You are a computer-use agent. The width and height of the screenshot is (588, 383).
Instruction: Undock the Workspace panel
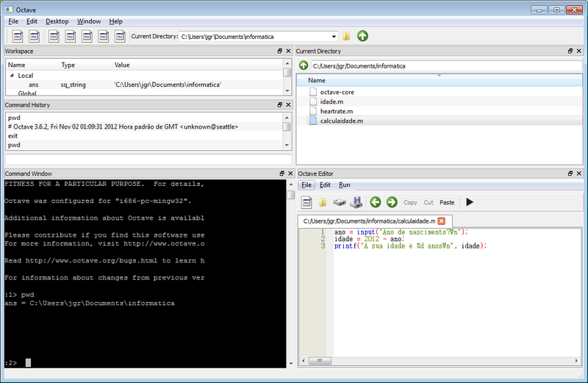280,51
